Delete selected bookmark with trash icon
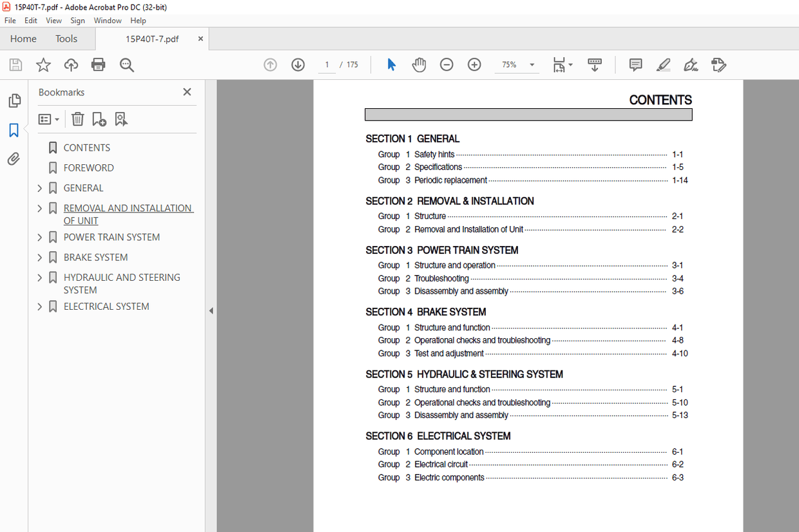The image size is (799, 532). coord(77,119)
